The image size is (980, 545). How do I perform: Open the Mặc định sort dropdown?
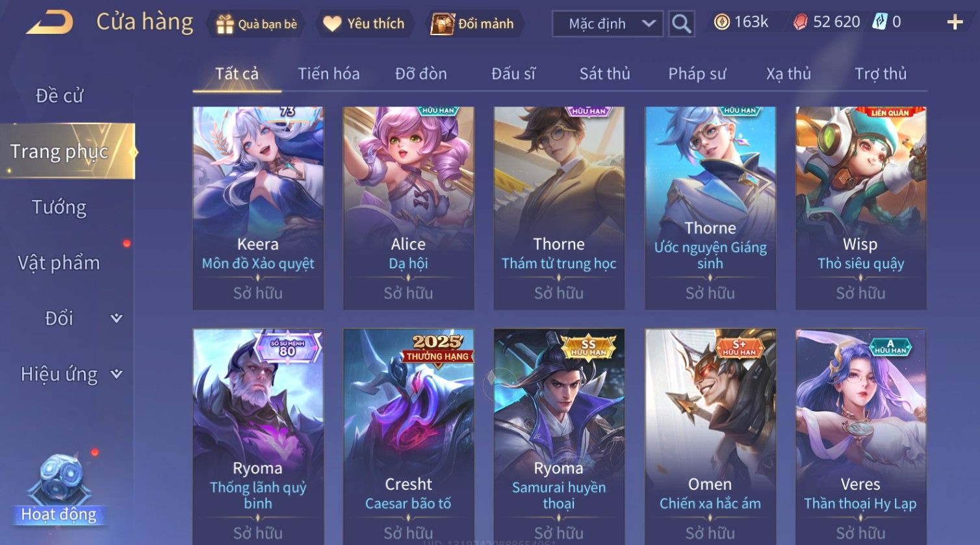pyautogui.click(x=608, y=24)
